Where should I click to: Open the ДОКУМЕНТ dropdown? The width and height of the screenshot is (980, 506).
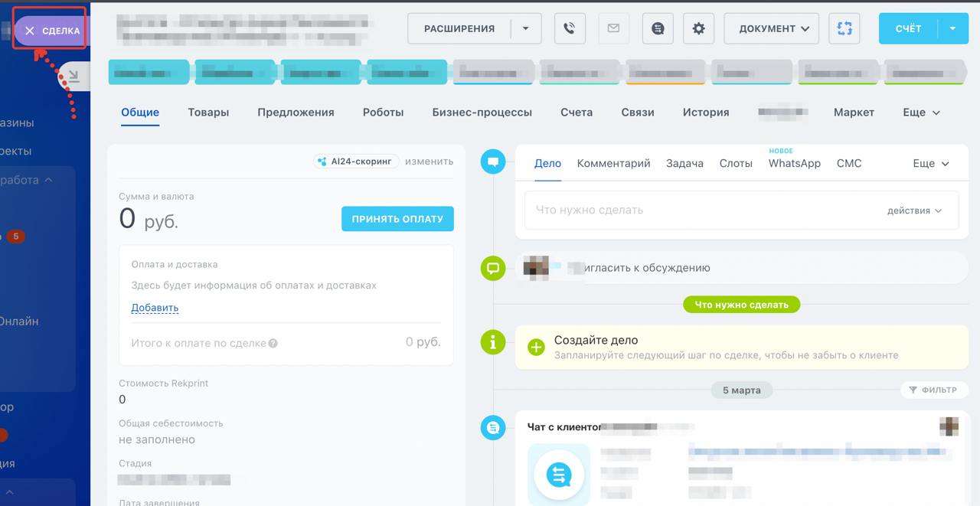click(772, 28)
